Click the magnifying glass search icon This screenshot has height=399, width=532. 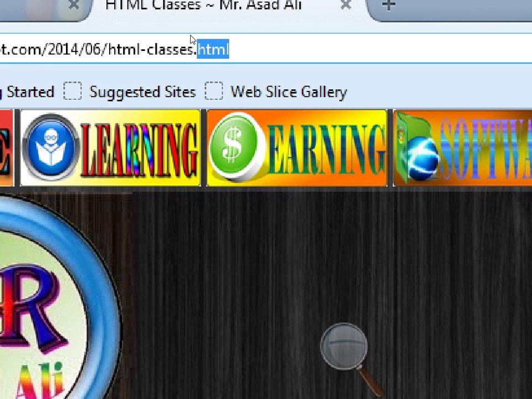pyautogui.click(x=351, y=359)
